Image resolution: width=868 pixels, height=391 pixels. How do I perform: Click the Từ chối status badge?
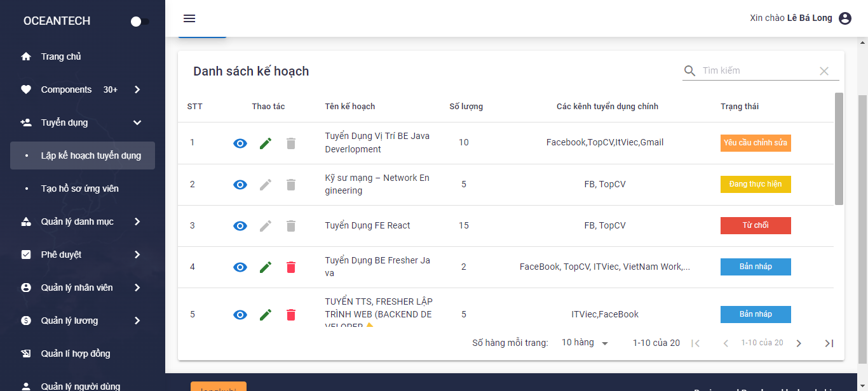[756, 225]
